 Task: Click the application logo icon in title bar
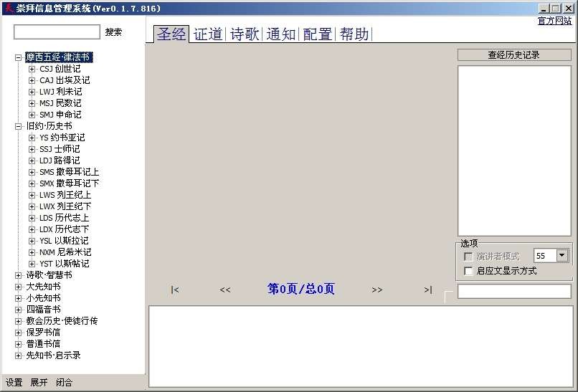coord(9,8)
